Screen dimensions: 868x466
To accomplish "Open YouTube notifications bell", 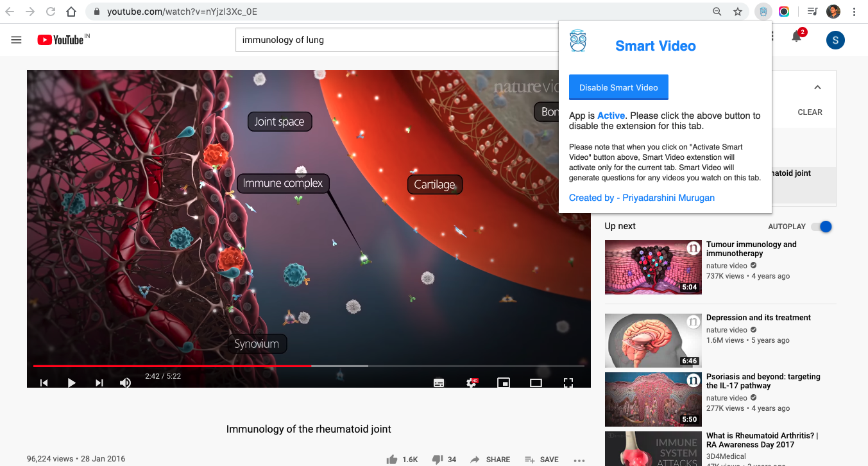I will pos(797,37).
